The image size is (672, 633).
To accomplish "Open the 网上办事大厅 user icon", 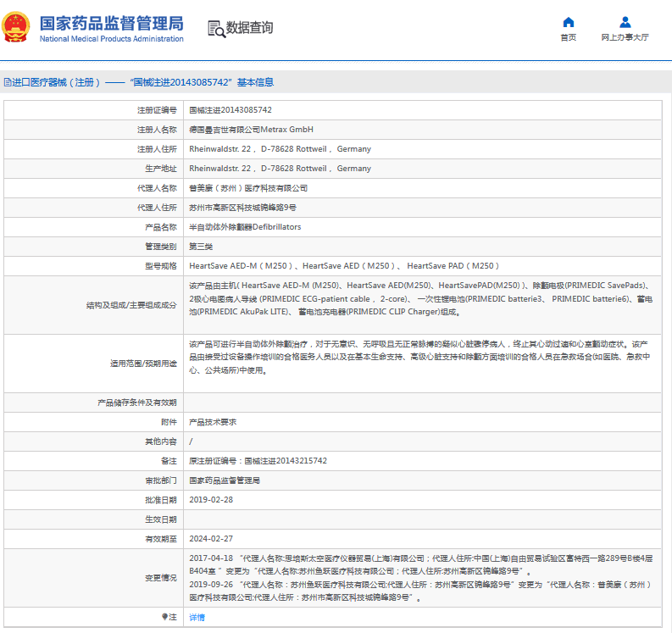I will pos(625,22).
